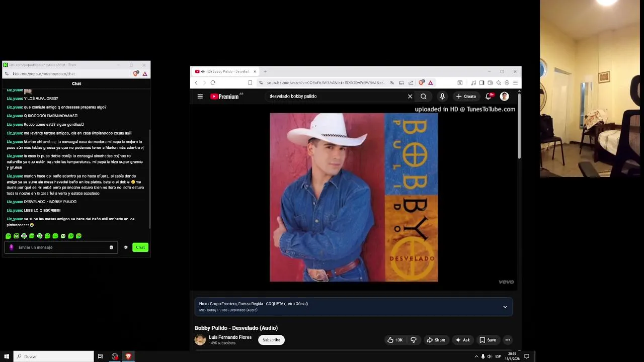Click the Kick chat message input
The width and height of the screenshot is (644, 362).
pos(61,247)
